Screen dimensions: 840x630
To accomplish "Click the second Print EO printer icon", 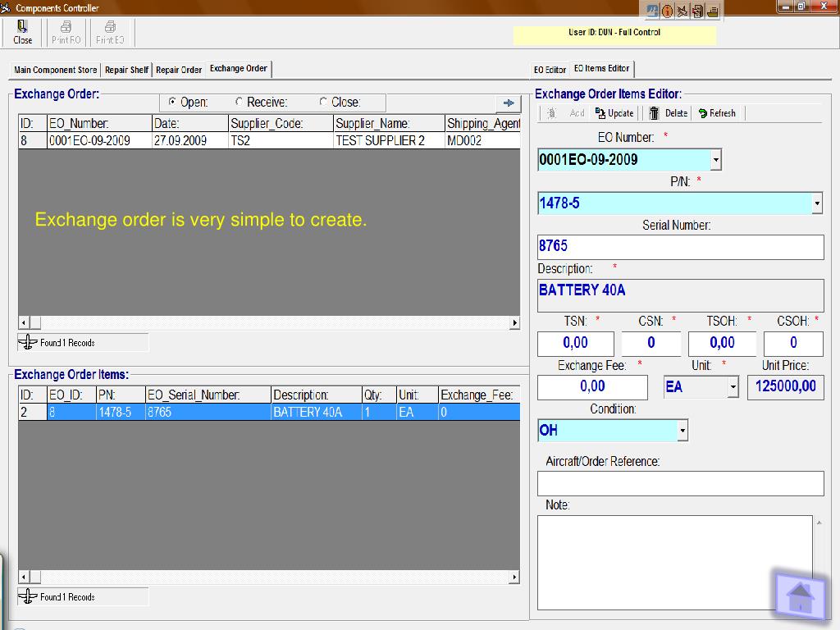I will pos(111,26).
